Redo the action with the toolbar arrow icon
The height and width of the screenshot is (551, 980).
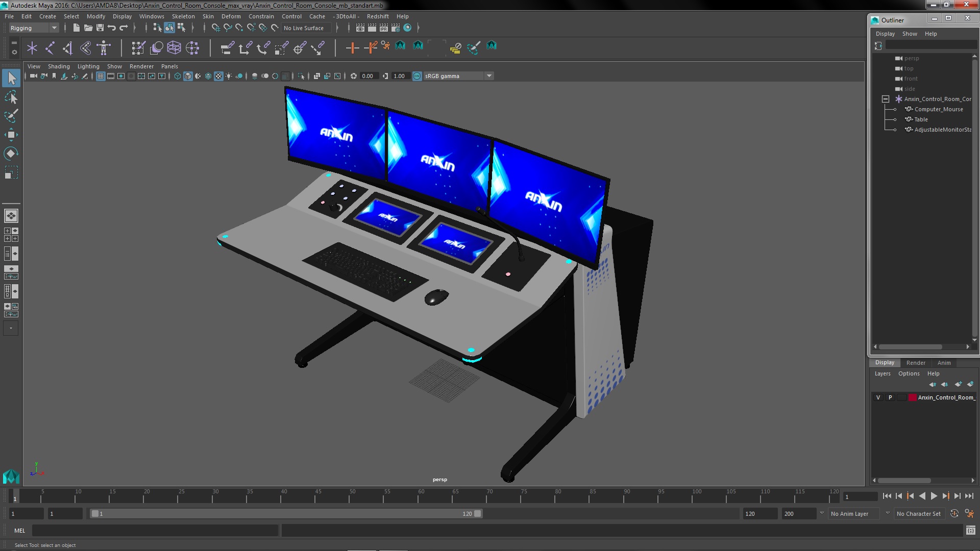click(124, 28)
